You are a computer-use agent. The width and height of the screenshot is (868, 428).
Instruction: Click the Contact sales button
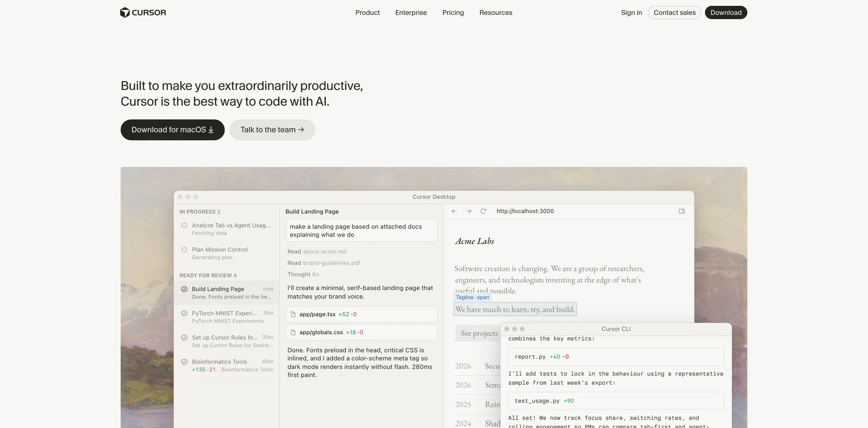tap(675, 13)
